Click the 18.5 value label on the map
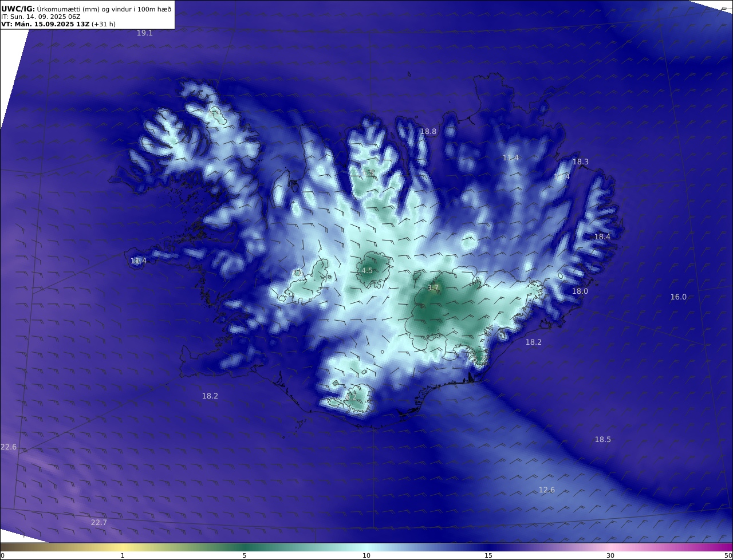Viewport: 733px width, 560px height. (603, 440)
